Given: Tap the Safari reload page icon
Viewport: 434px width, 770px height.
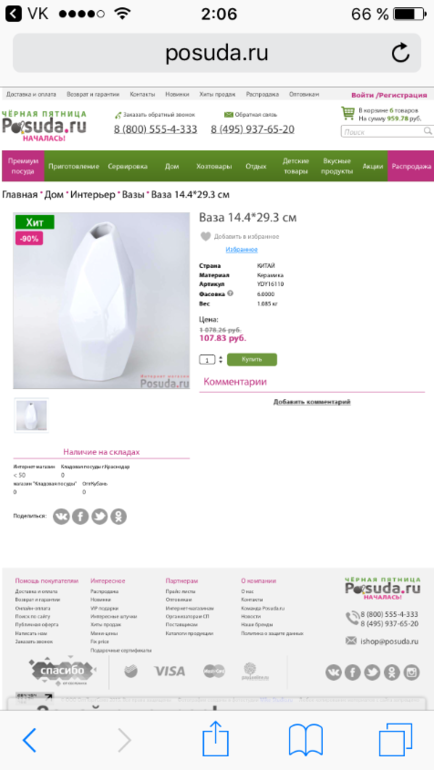Looking at the screenshot, I should 401,53.
